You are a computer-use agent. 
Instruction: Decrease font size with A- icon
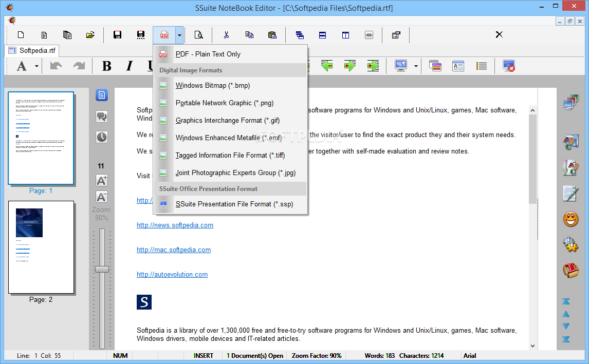click(x=102, y=197)
